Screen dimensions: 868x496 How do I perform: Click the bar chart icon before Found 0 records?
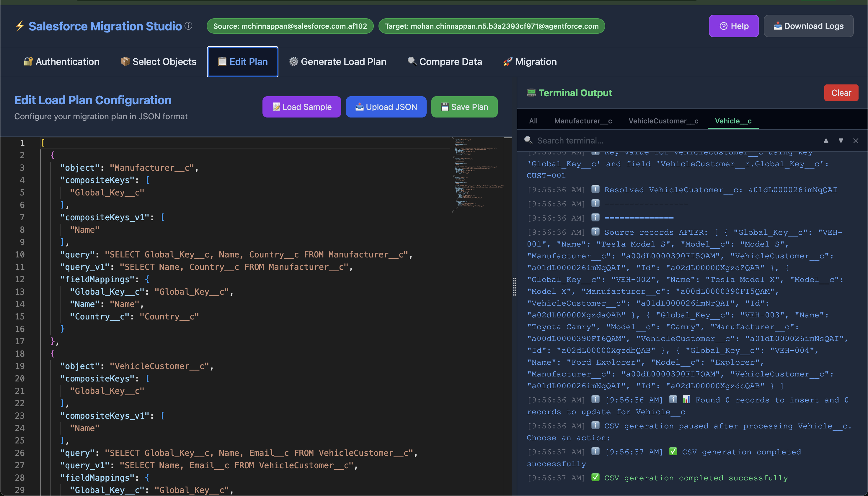click(x=686, y=399)
